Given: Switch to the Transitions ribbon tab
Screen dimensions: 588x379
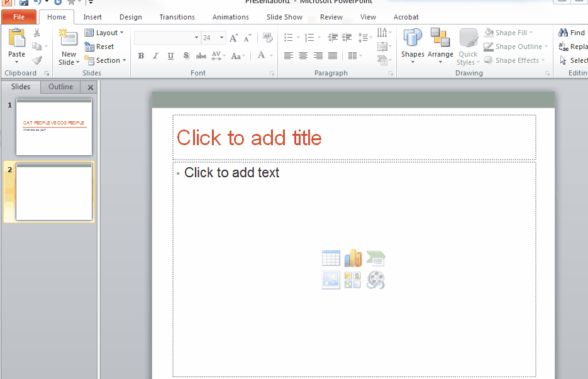Looking at the screenshot, I should [x=177, y=17].
